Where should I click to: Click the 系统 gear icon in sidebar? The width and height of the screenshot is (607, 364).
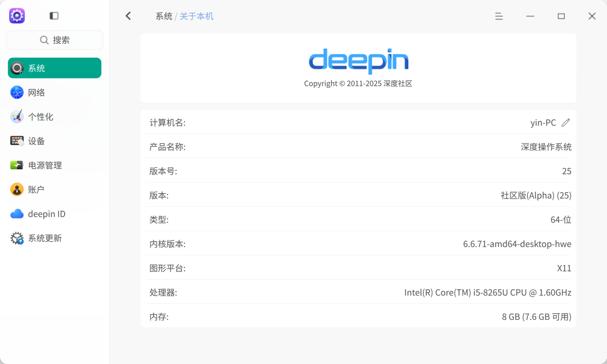click(x=17, y=68)
